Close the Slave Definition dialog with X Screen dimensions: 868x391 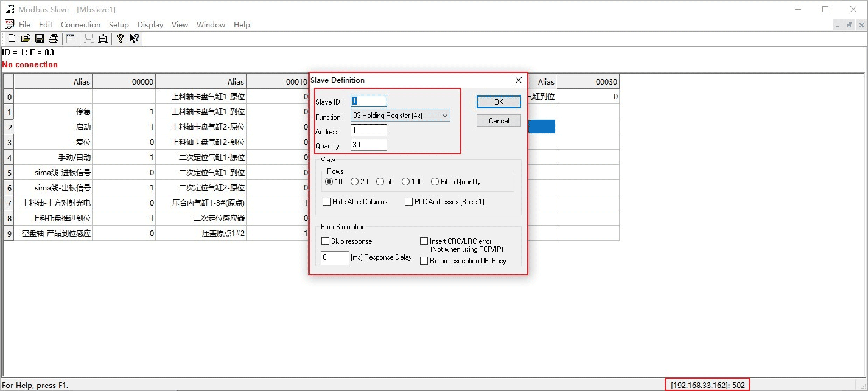(519, 80)
